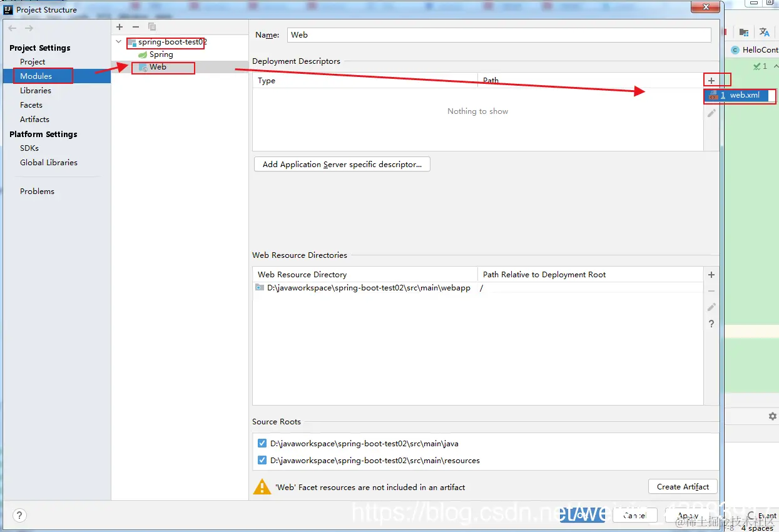The image size is (779, 532).
Task: Click the Web Resource Directory column header
Action: (x=365, y=274)
